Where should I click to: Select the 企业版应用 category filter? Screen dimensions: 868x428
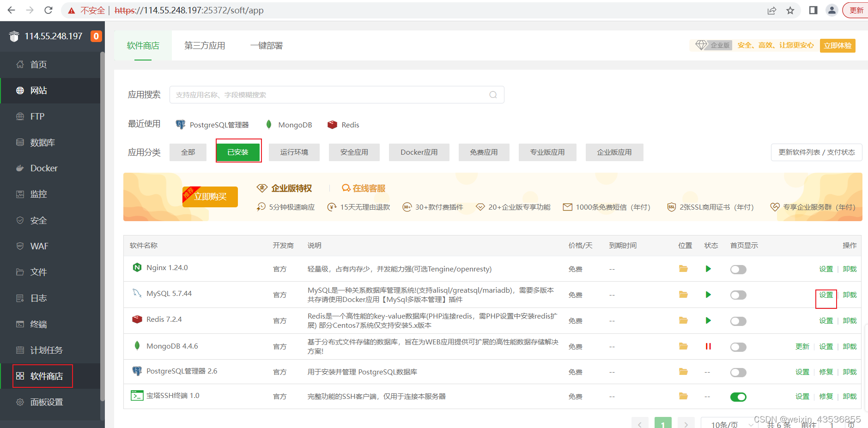coord(614,152)
